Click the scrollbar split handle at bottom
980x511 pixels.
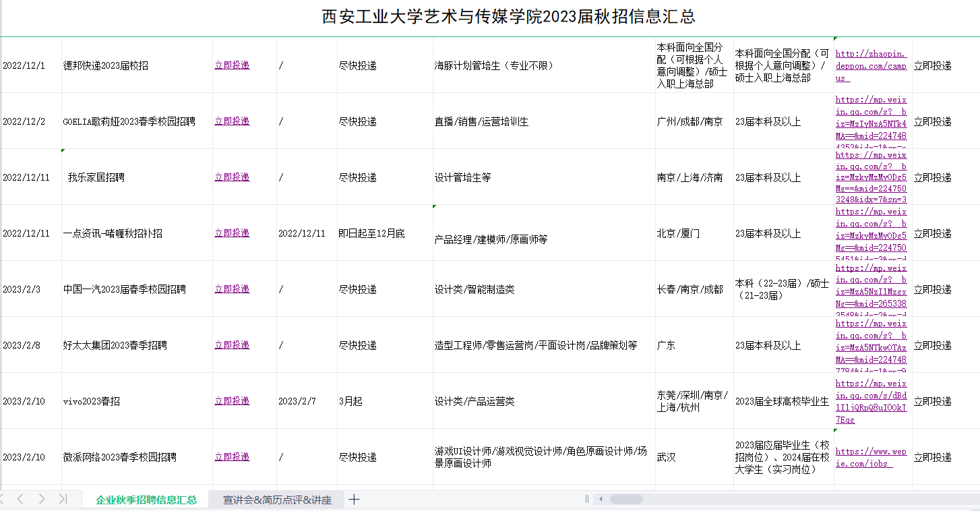tap(586, 500)
